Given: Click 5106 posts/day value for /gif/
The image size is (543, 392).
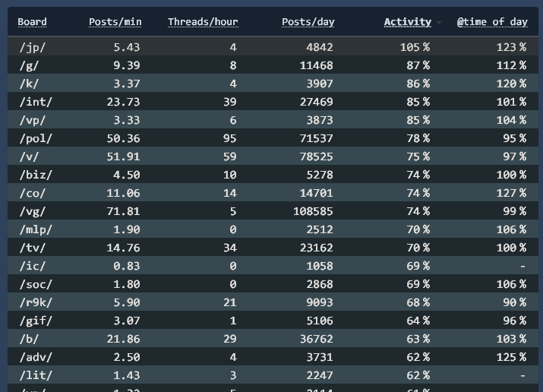Looking at the screenshot, I should [x=320, y=321].
